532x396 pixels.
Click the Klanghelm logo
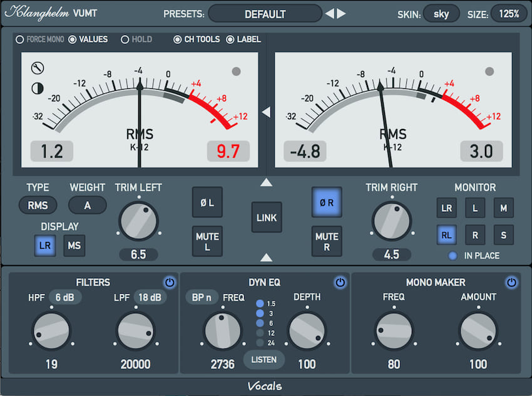point(38,13)
